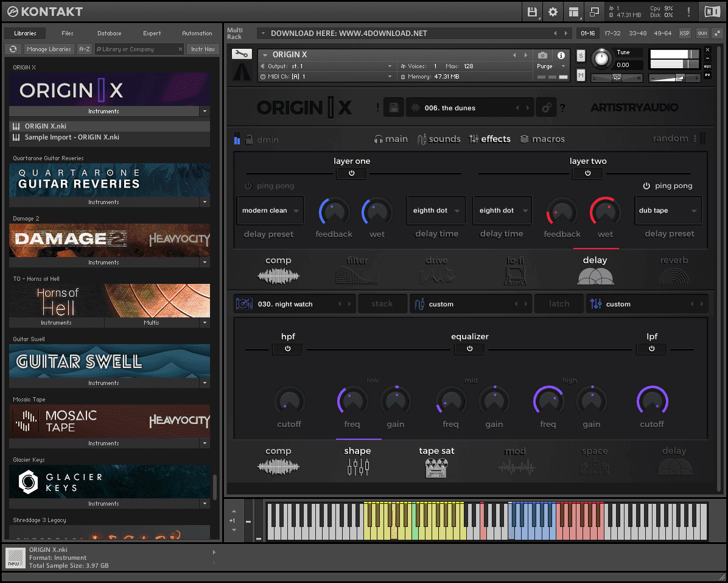
Task: Click the latch button
Action: (559, 304)
